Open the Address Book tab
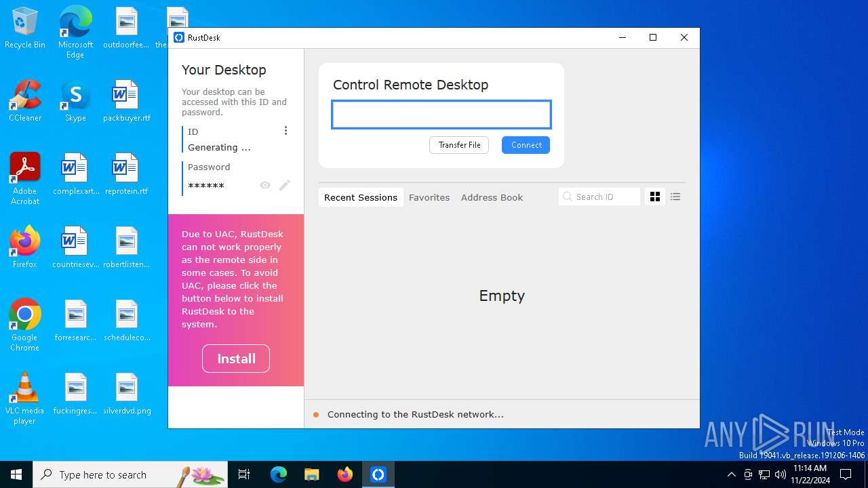868x488 pixels. (x=492, y=197)
